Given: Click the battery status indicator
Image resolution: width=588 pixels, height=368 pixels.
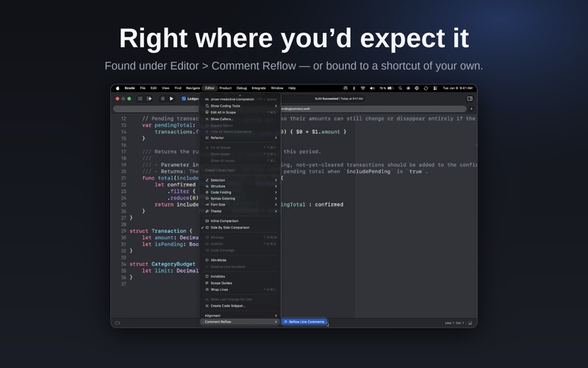Looking at the screenshot, I should click(387, 88).
